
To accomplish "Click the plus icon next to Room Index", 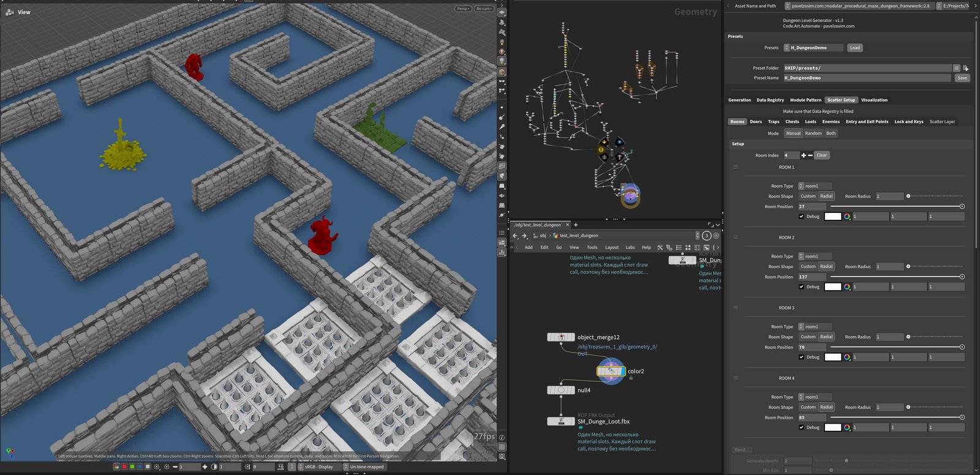I will point(804,155).
